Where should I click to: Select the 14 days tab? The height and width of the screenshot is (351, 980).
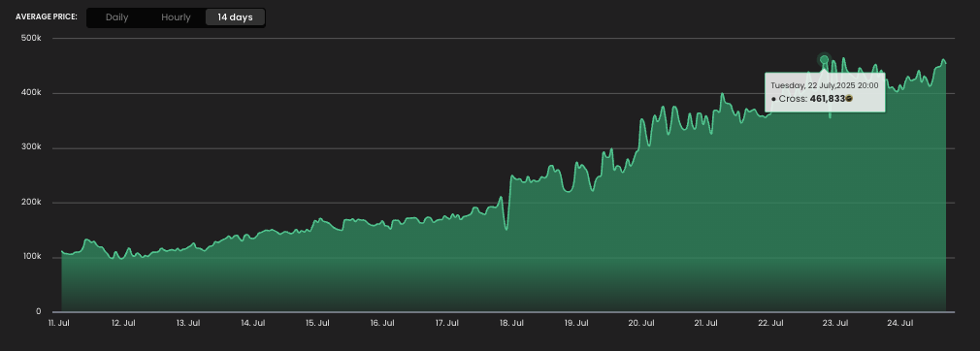click(x=235, y=17)
